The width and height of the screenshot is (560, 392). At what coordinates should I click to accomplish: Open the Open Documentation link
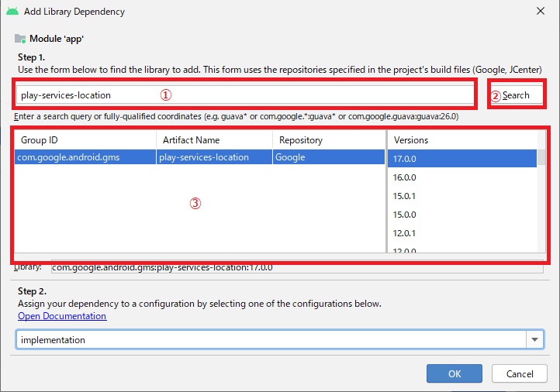[62, 316]
